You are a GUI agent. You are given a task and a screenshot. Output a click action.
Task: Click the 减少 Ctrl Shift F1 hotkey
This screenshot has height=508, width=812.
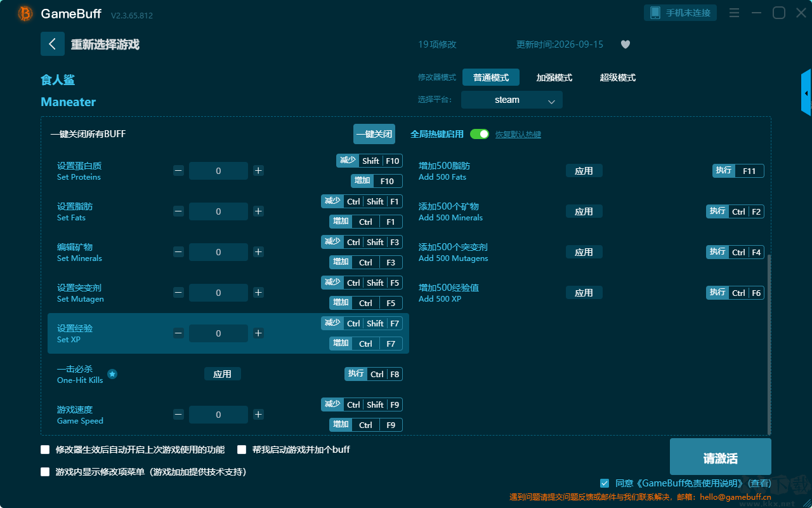[x=362, y=201]
